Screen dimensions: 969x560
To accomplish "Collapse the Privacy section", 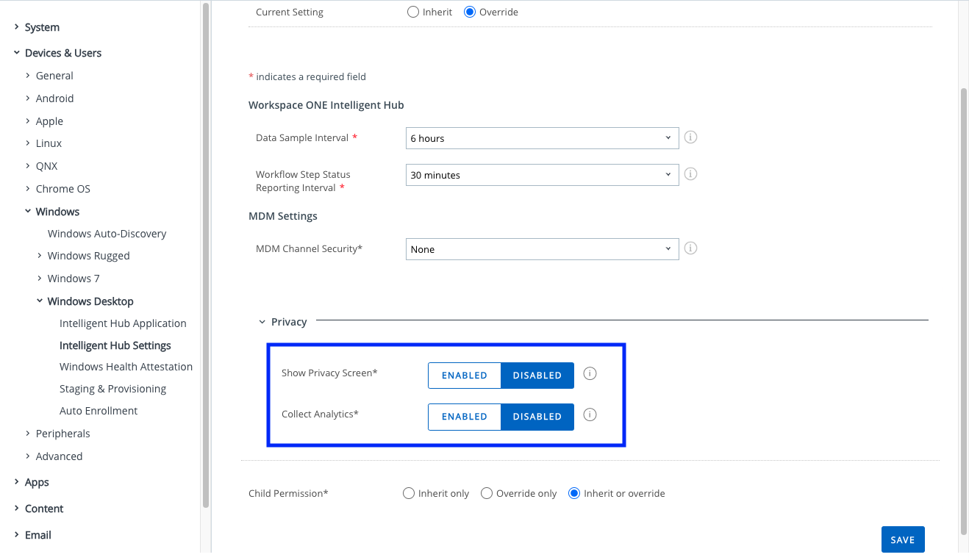I will point(262,322).
